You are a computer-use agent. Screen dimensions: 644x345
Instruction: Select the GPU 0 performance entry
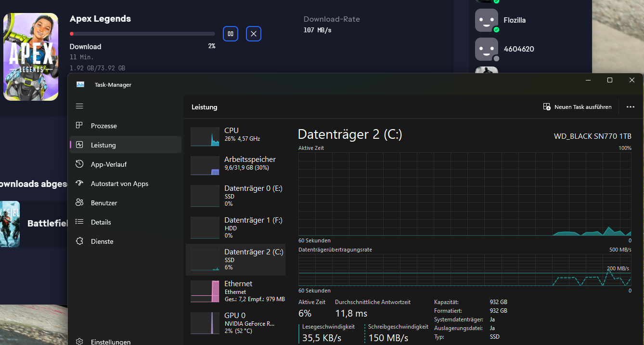coord(235,323)
